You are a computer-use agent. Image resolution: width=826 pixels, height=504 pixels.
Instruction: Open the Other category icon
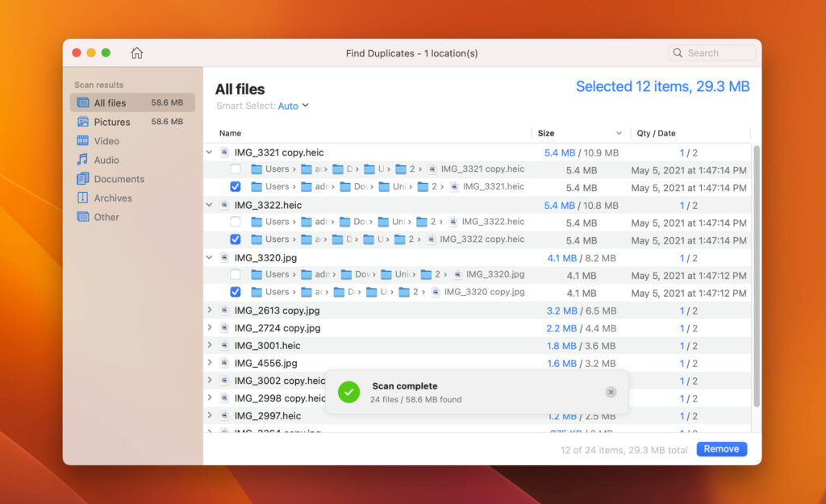coord(82,217)
